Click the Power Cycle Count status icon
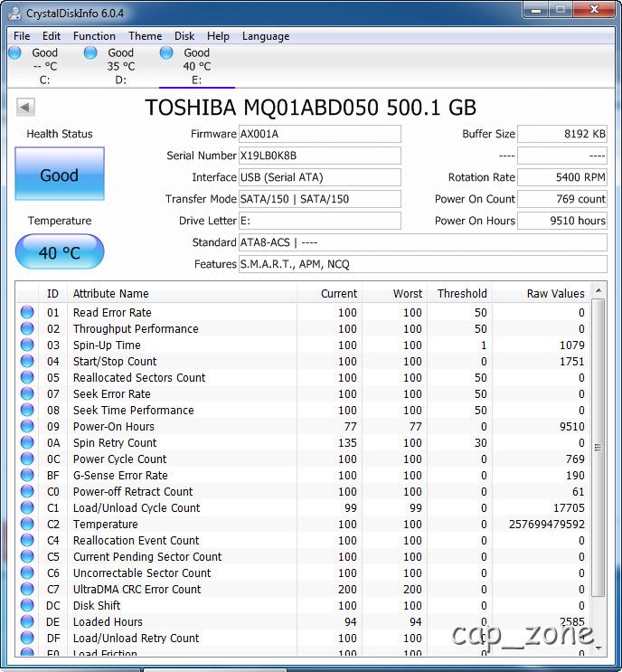The height and width of the screenshot is (672, 622). click(27, 459)
